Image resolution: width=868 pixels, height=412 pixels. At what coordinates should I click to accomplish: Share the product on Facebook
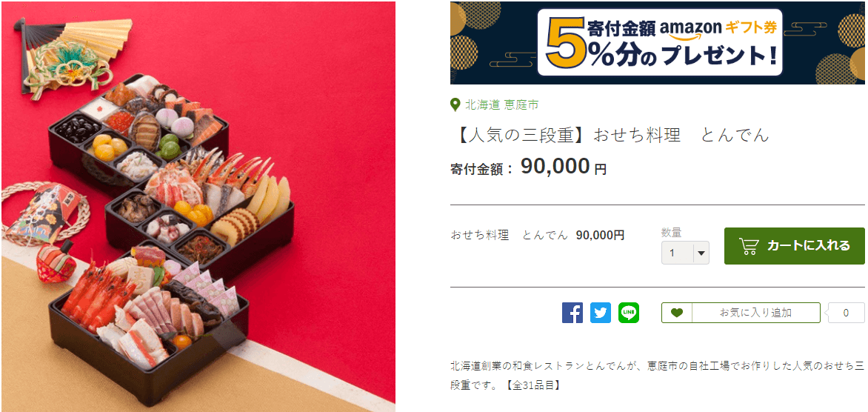click(572, 313)
